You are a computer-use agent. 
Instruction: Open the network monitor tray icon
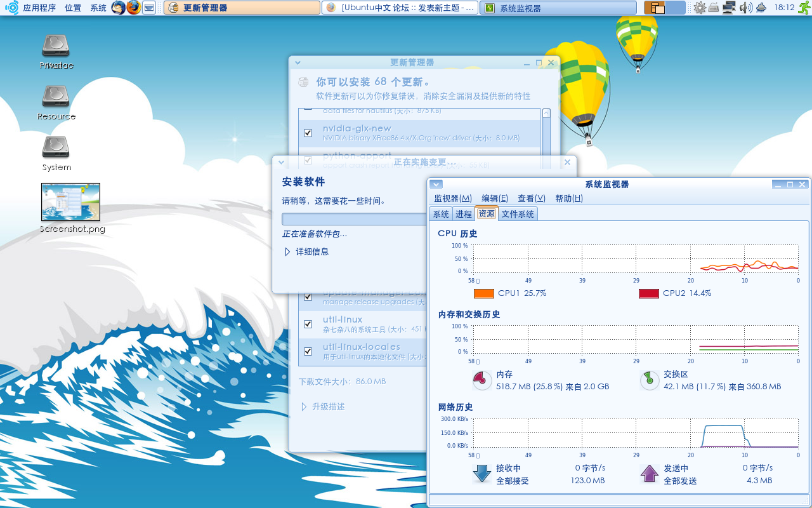(729, 8)
